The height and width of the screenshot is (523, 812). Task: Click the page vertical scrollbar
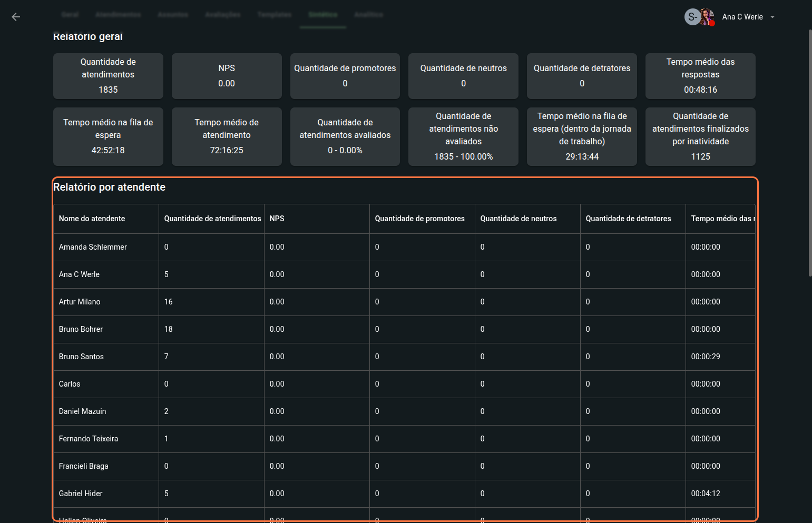(x=810, y=153)
